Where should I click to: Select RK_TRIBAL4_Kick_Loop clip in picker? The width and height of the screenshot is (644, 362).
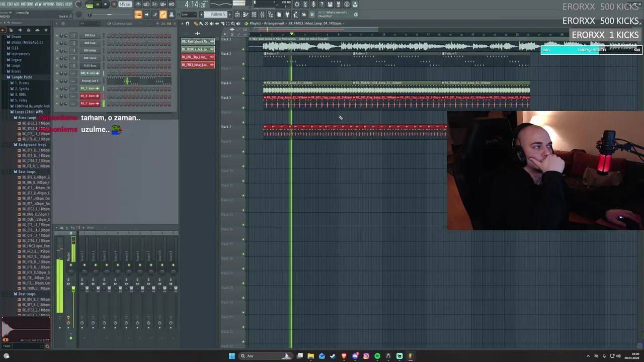(x=198, y=49)
